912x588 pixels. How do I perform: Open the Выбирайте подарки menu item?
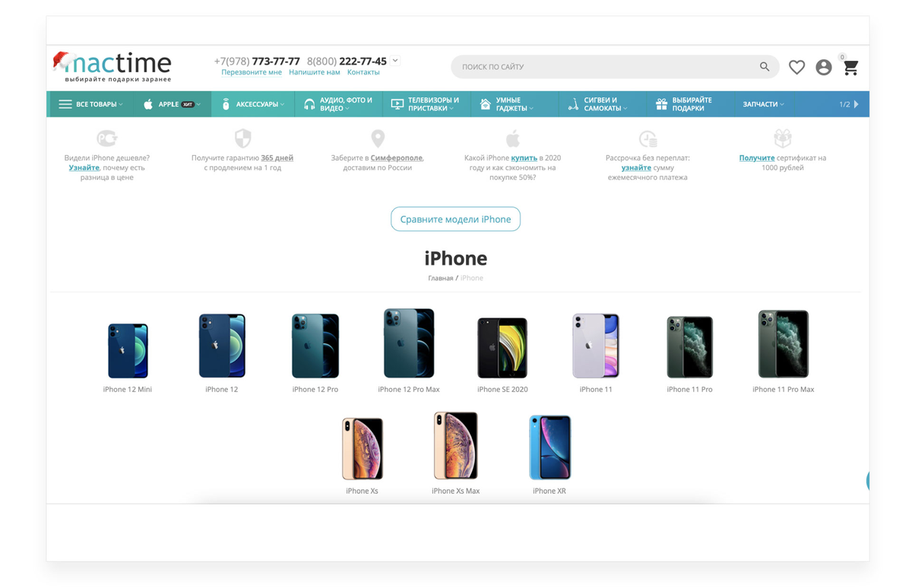684,104
